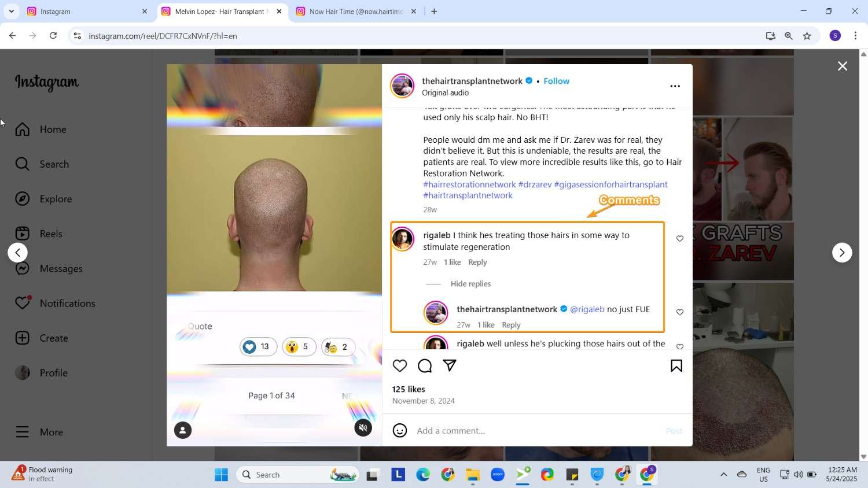Collapse replies using Hide replies
The width and height of the screenshot is (868, 488).
click(470, 283)
